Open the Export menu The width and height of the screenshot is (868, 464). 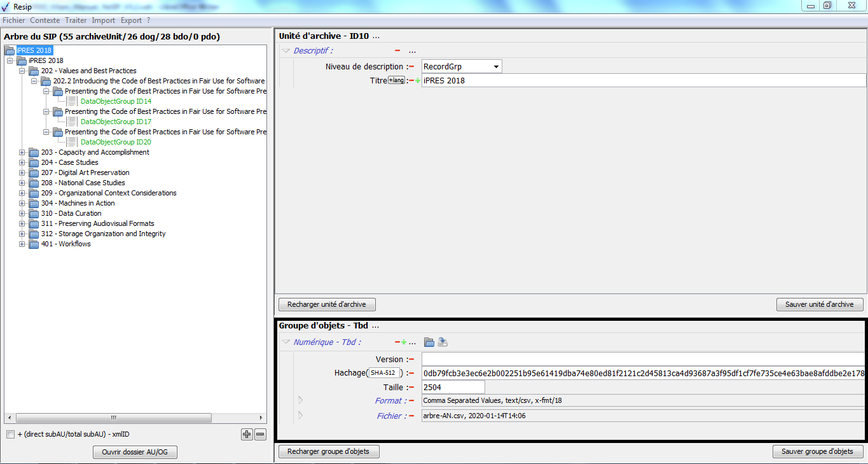(131, 20)
